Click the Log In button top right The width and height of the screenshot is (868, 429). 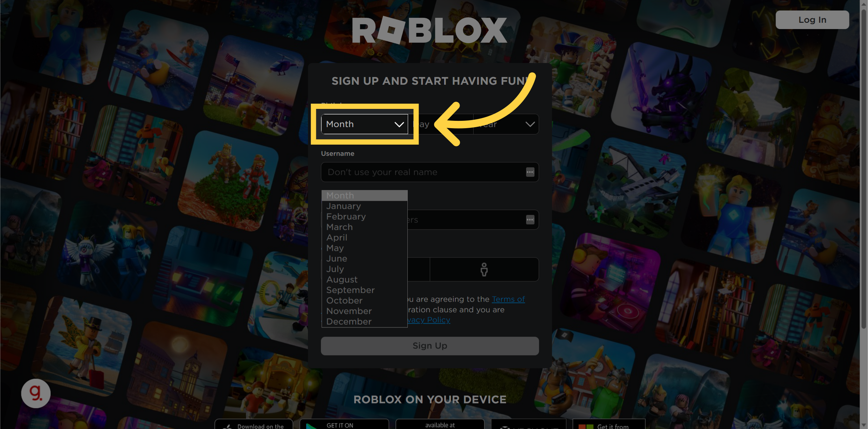[x=812, y=19]
